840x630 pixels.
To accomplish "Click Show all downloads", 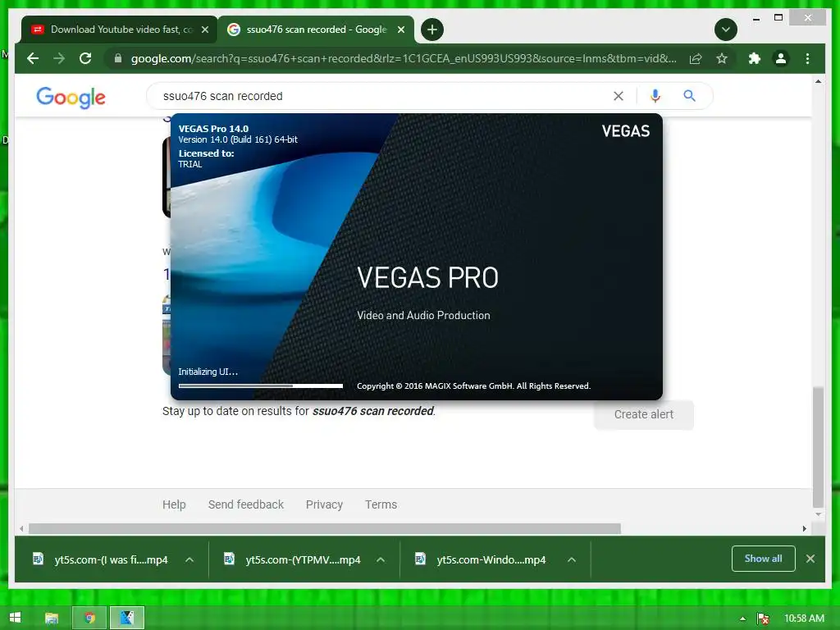I will coord(764,559).
